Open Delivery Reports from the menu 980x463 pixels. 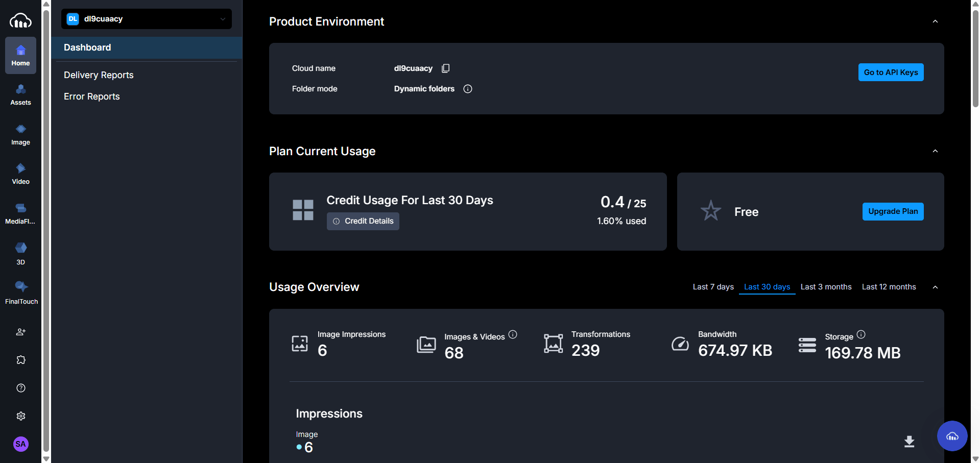99,75
